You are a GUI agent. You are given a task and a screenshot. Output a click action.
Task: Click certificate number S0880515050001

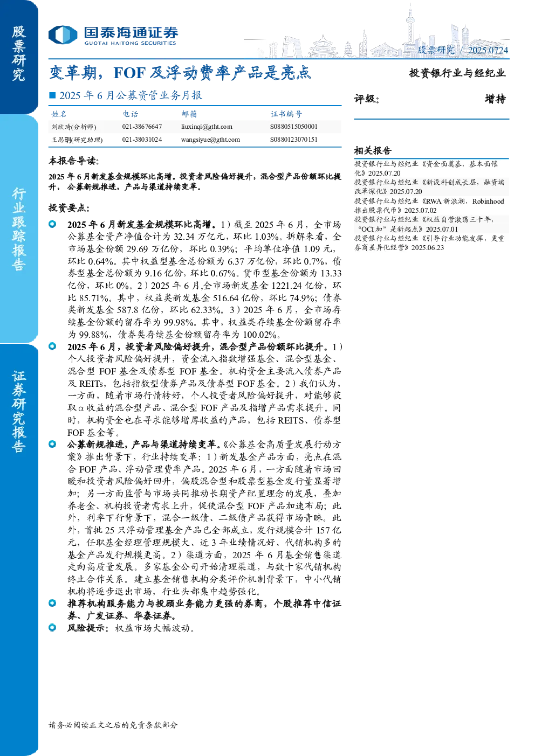(294, 127)
